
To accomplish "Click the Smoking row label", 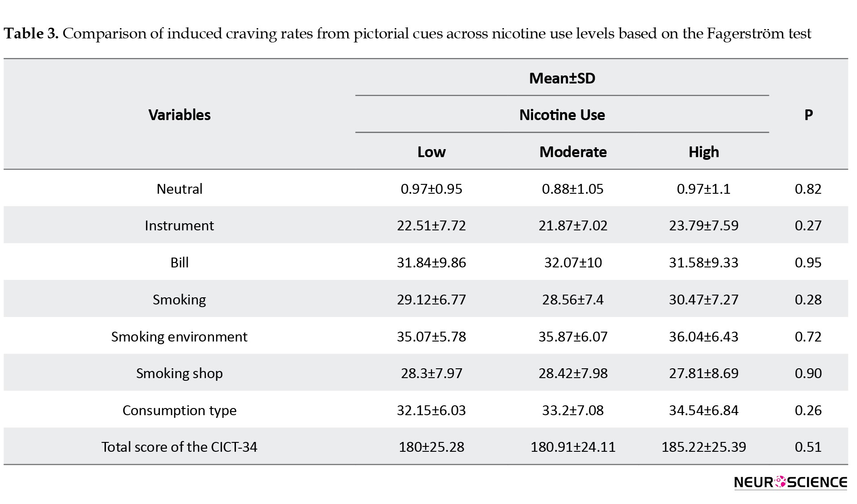I will click(180, 300).
